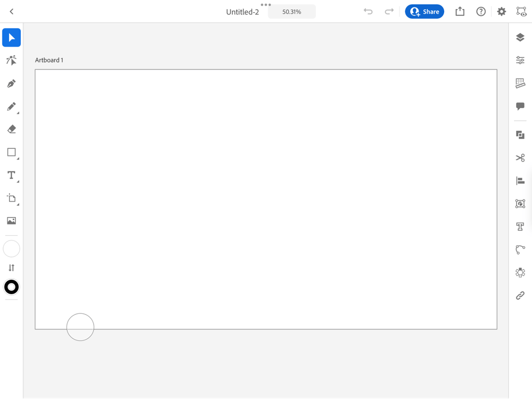Select the Direct Selection tool

tap(12, 61)
